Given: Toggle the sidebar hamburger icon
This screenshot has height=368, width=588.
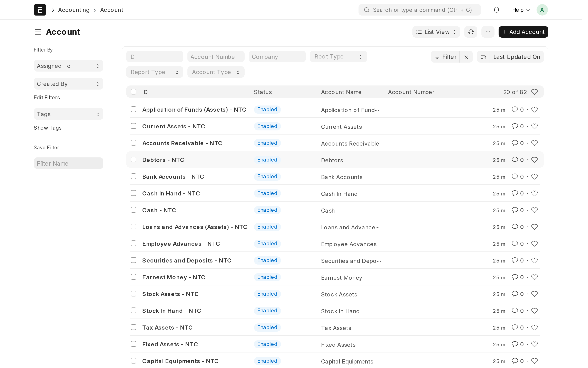Looking at the screenshot, I should point(38,32).
